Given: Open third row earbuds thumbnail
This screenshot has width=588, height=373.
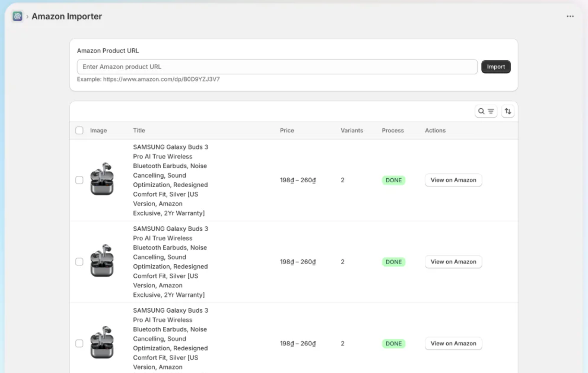Looking at the screenshot, I should point(102,342).
